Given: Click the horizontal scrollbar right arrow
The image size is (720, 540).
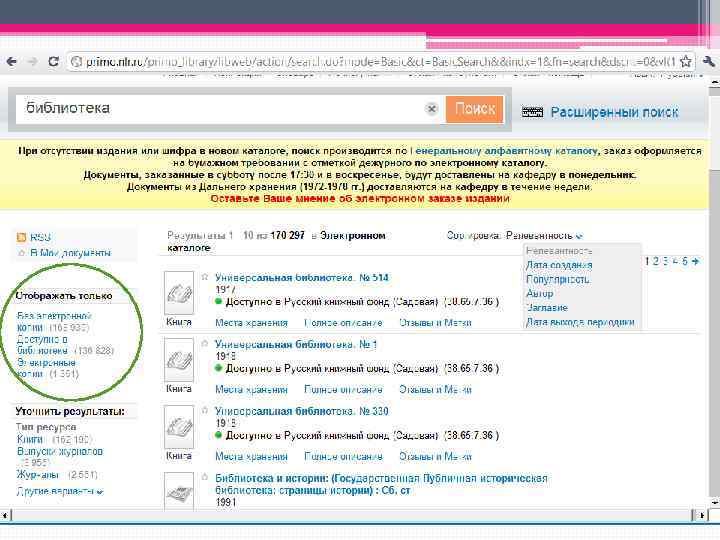Looking at the screenshot, I should (702, 515).
